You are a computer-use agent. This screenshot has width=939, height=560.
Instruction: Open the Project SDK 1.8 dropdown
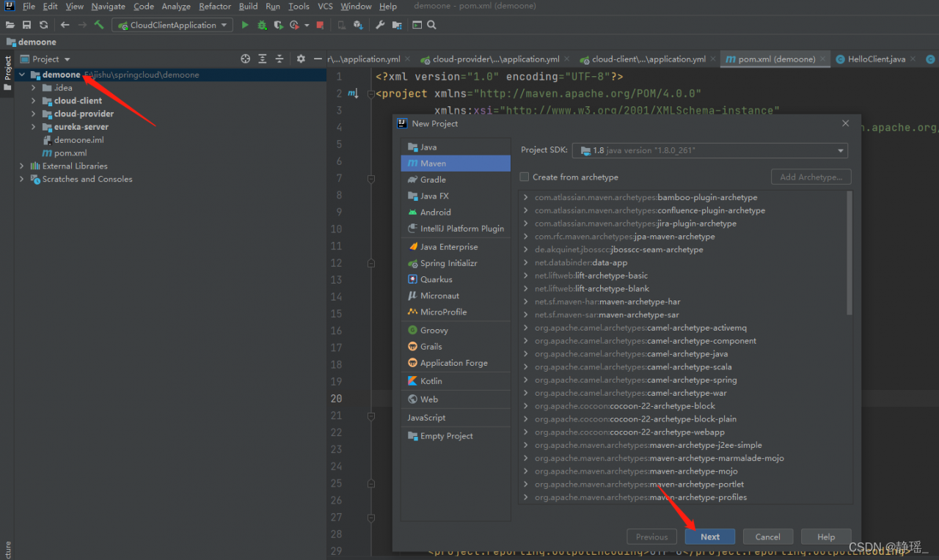(709, 150)
